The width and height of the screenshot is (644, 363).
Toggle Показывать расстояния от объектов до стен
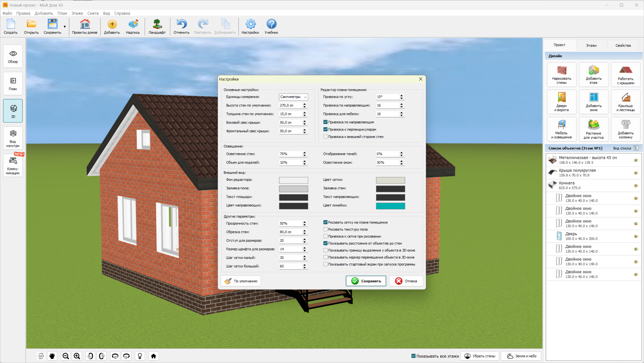point(325,243)
